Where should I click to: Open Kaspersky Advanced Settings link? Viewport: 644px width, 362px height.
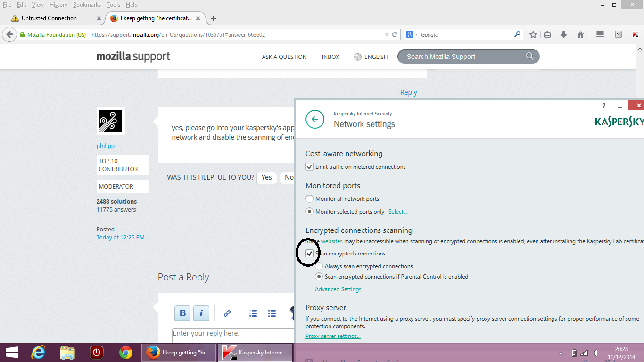click(338, 289)
